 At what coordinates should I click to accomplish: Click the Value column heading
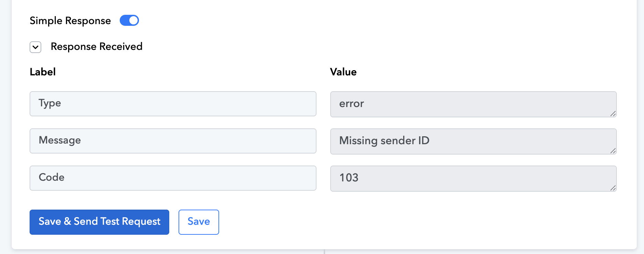tap(343, 72)
